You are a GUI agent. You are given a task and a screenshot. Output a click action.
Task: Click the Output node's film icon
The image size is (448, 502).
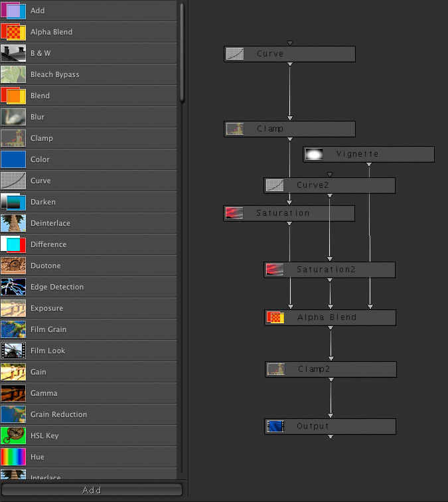pyautogui.click(x=275, y=426)
